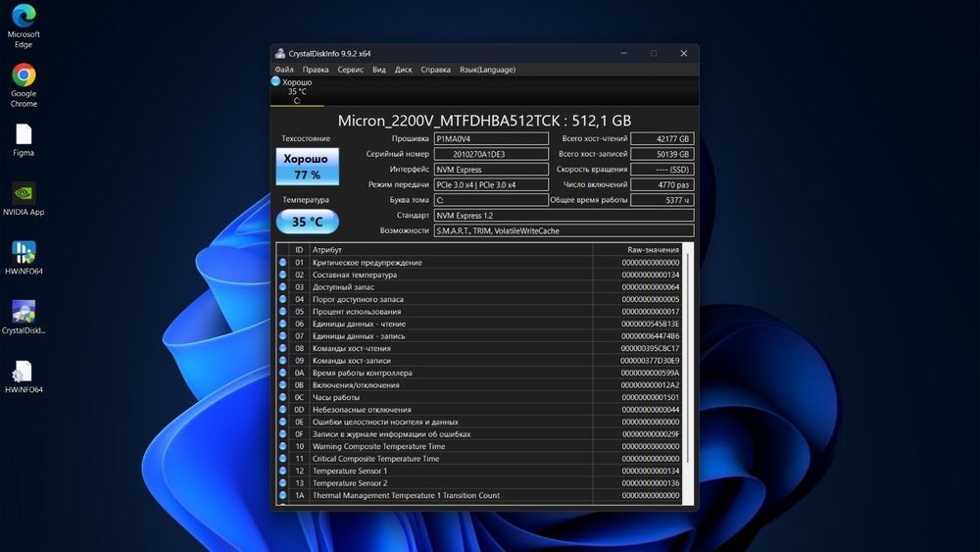Open the Правка menu
The image size is (980, 552).
[315, 70]
